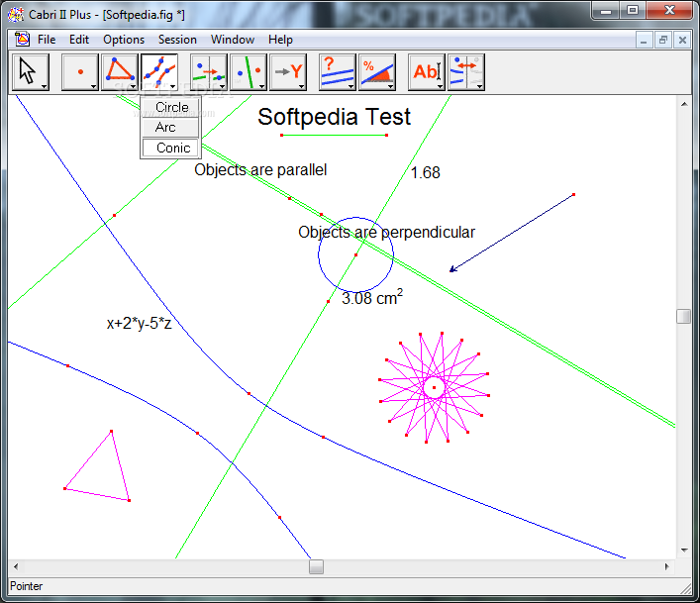Choose Conic from the curves dropdown
700x603 pixels.
click(x=170, y=148)
